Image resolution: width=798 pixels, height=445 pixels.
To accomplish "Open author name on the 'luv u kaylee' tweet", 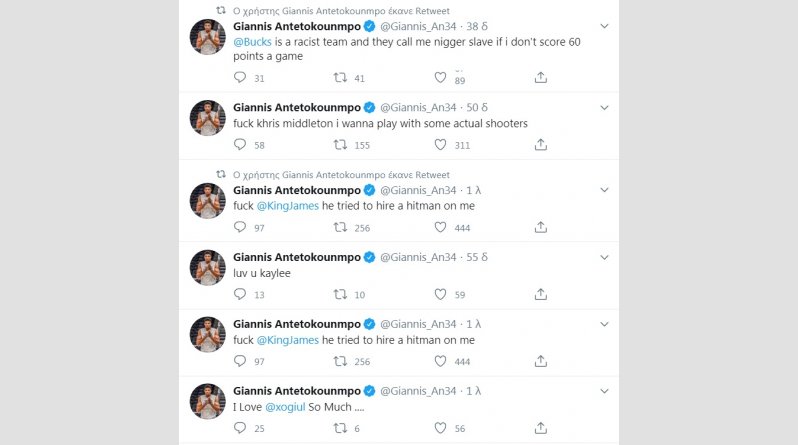I will (296, 257).
